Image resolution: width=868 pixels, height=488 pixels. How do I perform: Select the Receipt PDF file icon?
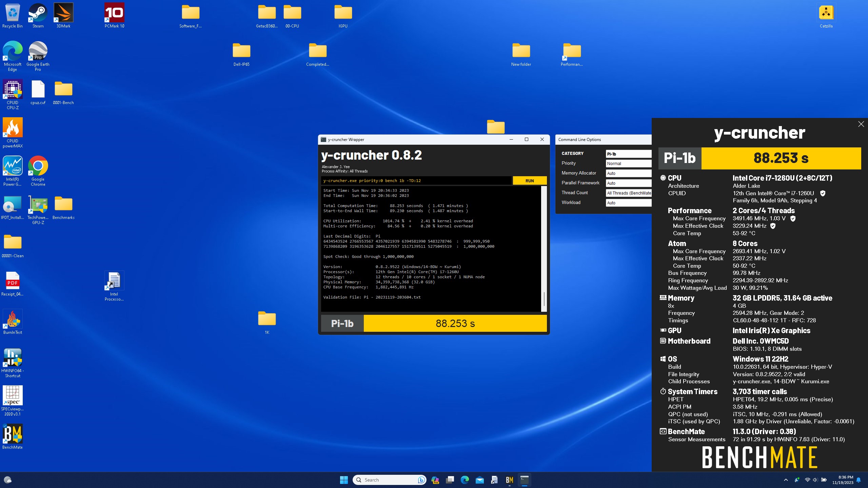point(13,284)
